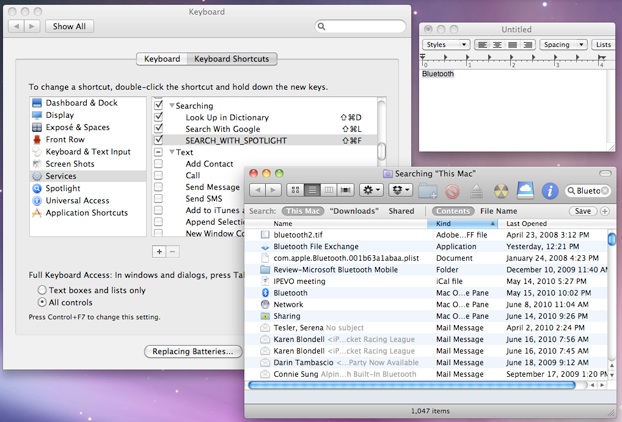The width and height of the screenshot is (622, 422).
Task: Click the Get Info icon in Finder
Action: (x=550, y=191)
